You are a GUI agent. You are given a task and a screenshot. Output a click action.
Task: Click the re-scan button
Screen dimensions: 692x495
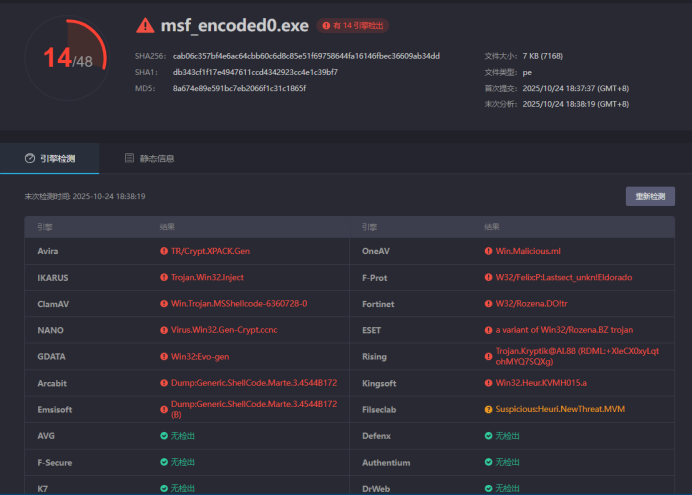click(x=650, y=196)
